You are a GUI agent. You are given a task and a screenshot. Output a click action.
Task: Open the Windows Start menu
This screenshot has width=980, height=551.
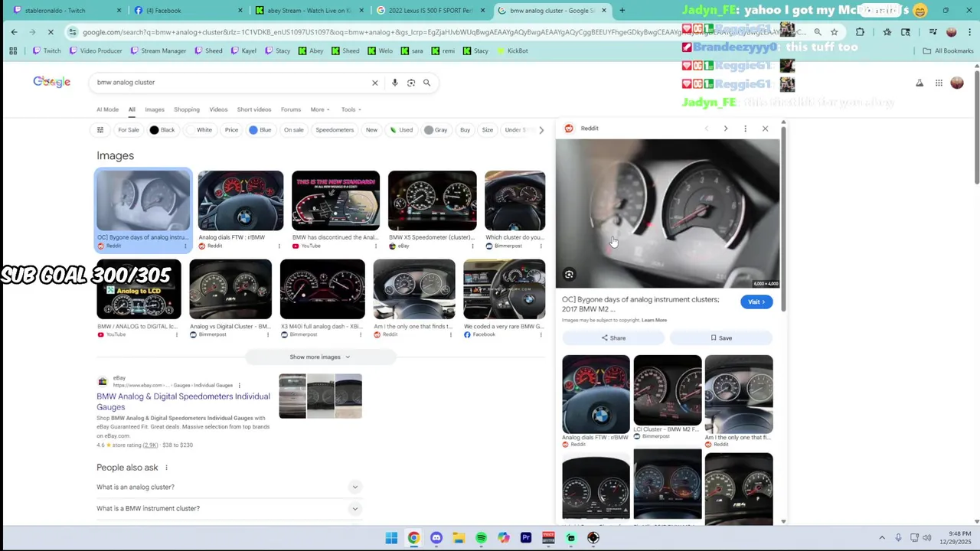pyautogui.click(x=391, y=538)
